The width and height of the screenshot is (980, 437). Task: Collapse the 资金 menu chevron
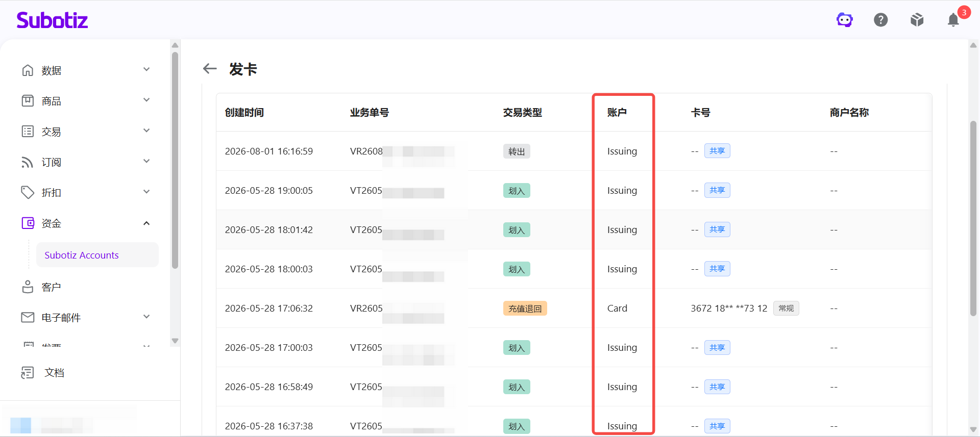[x=146, y=223]
